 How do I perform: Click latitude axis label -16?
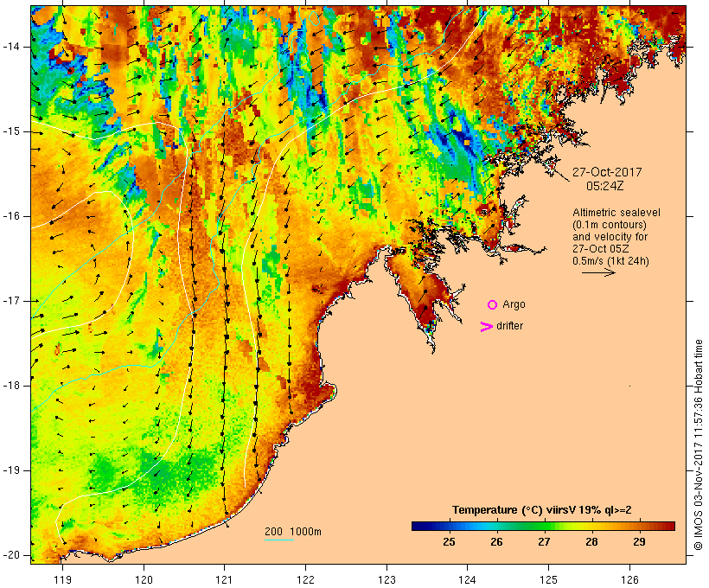pos(11,216)
